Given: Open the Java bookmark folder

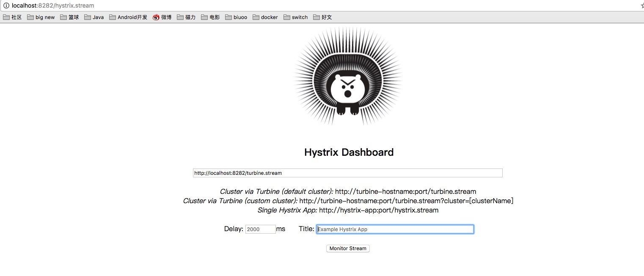Looking at the screenshot, I should pos(94,17).
